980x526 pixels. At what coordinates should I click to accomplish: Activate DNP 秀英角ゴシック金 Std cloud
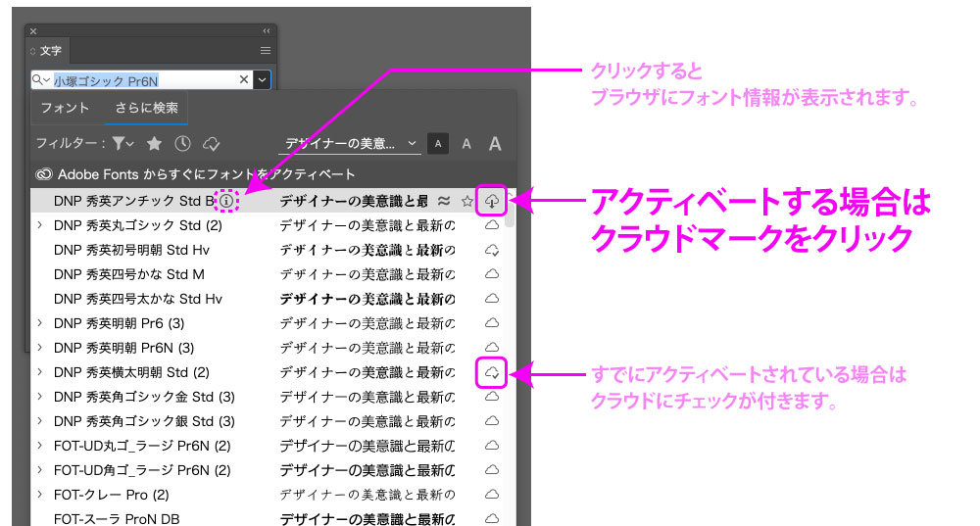(492, 396)
